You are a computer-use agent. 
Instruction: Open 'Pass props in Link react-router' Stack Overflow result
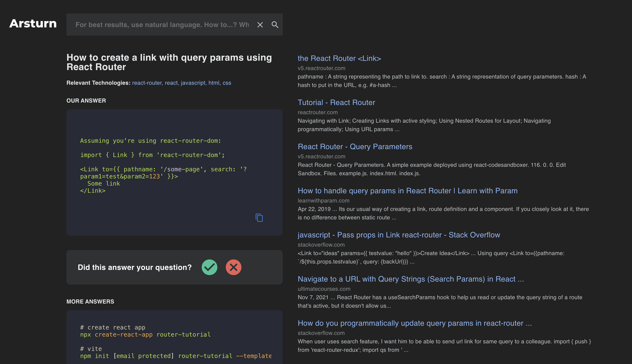tap(398, 235)
